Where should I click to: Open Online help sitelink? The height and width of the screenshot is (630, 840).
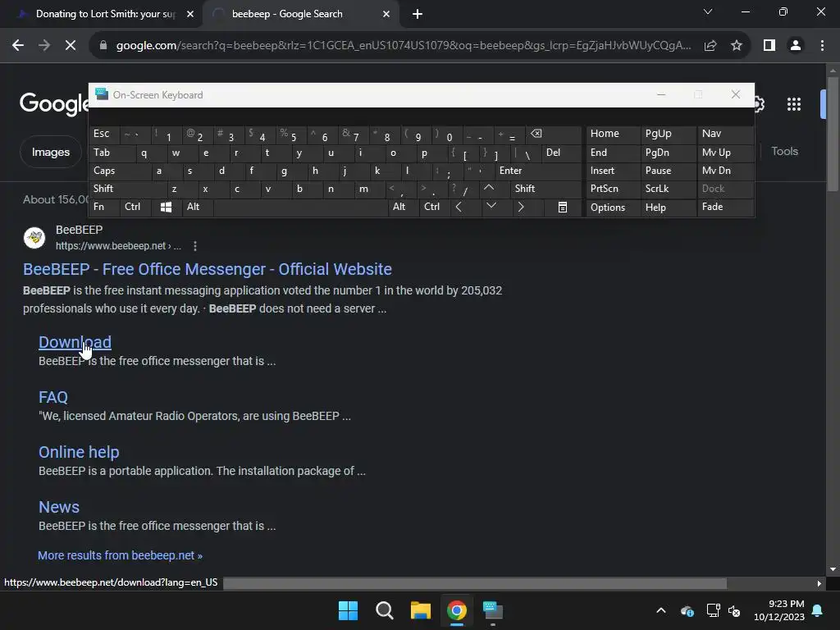79,452
